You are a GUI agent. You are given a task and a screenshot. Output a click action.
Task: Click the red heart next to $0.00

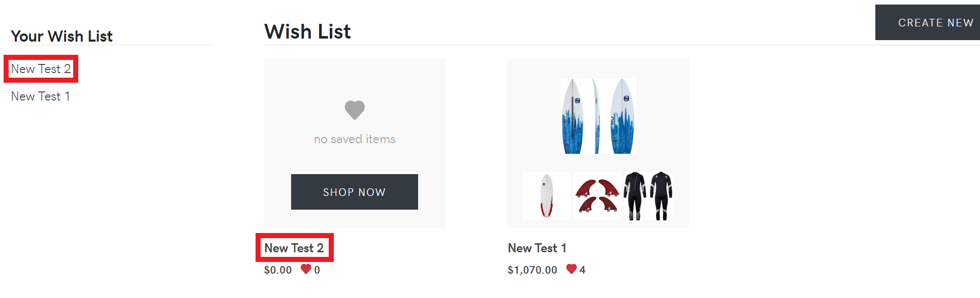306,269
